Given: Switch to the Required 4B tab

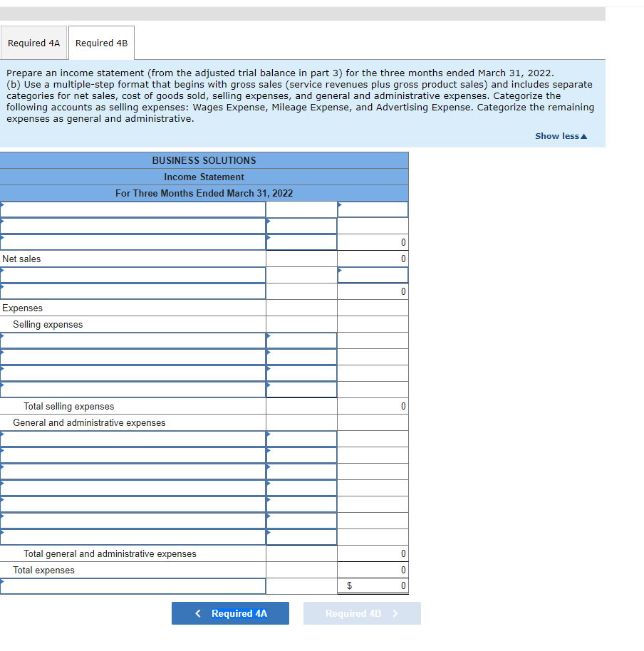Looking at the screenshot, I should click(x=100, y=43).
